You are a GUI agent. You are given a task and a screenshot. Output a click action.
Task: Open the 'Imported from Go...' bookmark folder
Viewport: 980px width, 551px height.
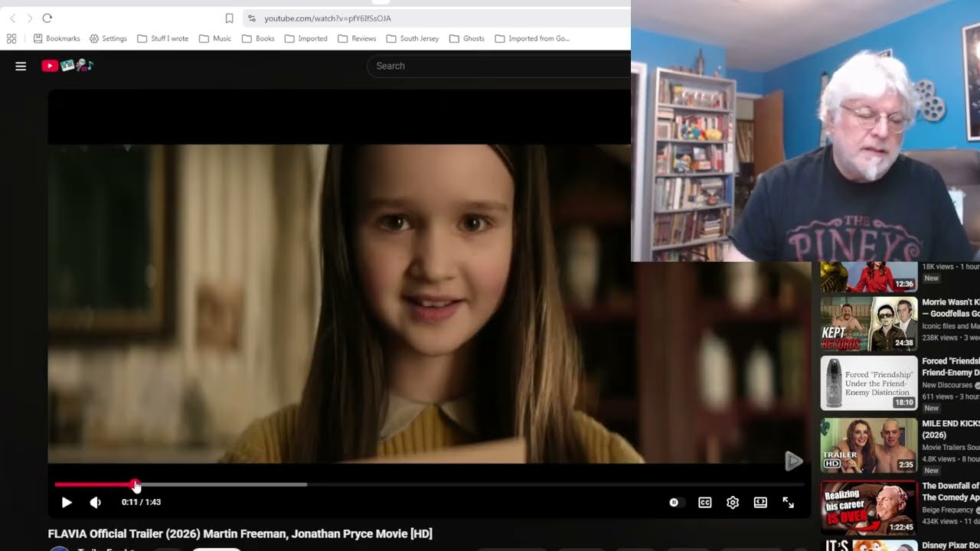tap(532, 38)
